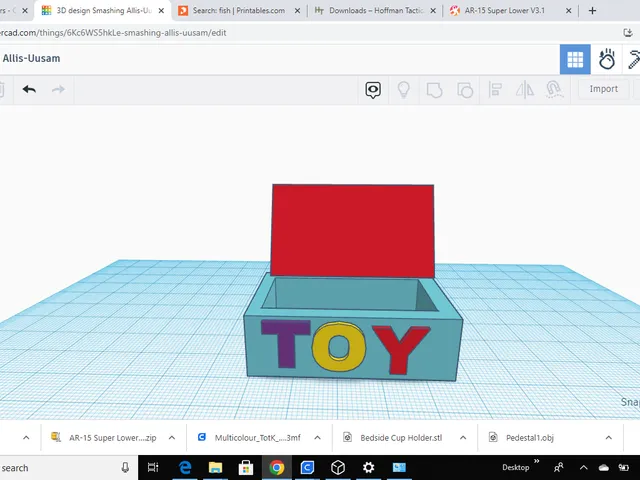Viewport: 640px width, 480px height.
Task: Expand options for Bedside Cup Holder.stl download
Action: click(463, 438)
